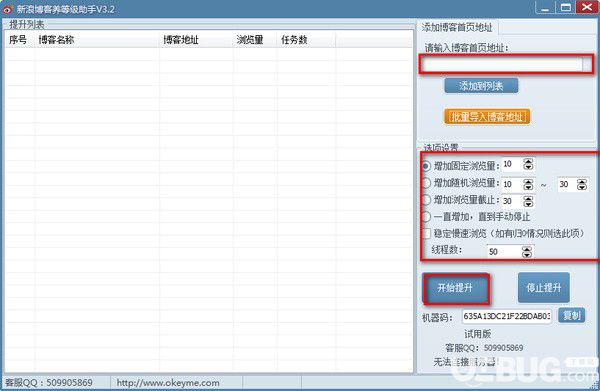This screenshot has height=391, width=600.
Task: Click the 复制 copy machine code button
Action: click(572, 316)
